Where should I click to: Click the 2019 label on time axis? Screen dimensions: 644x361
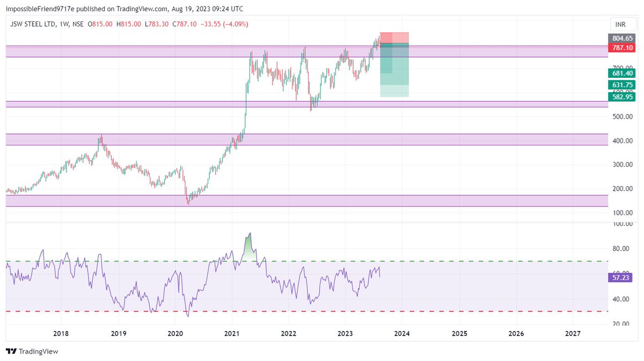tap(119, 334)
